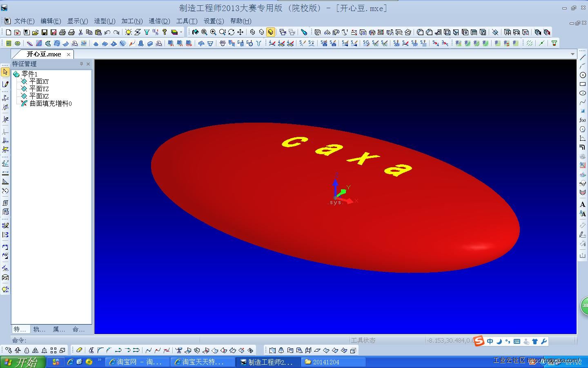Select 曲面填充增料0 in feature tree
588x368 pixels.
[50, 103]
